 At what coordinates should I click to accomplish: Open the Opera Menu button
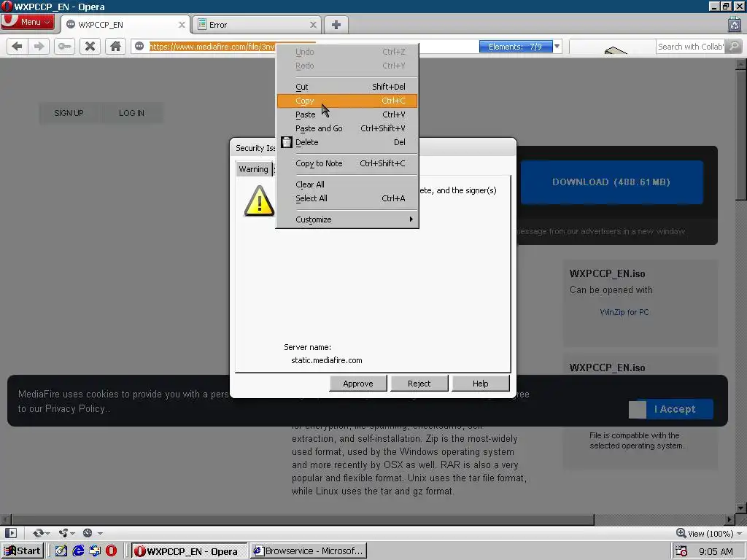point(27,22)
